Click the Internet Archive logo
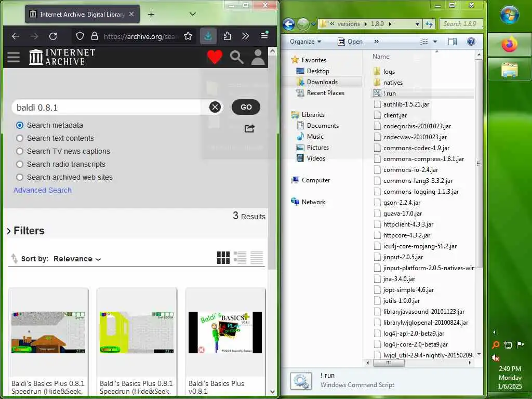This screenshot has height=399, width=532. (62, 57)
